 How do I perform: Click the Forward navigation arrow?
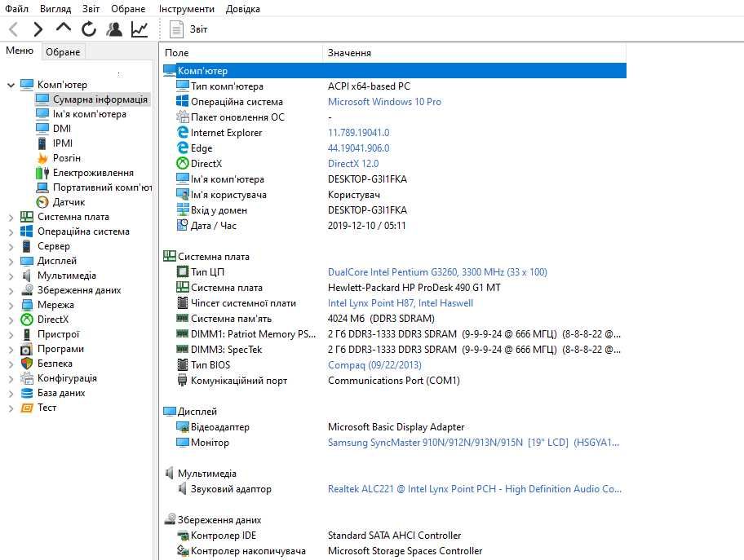click(x=38, y=29)
